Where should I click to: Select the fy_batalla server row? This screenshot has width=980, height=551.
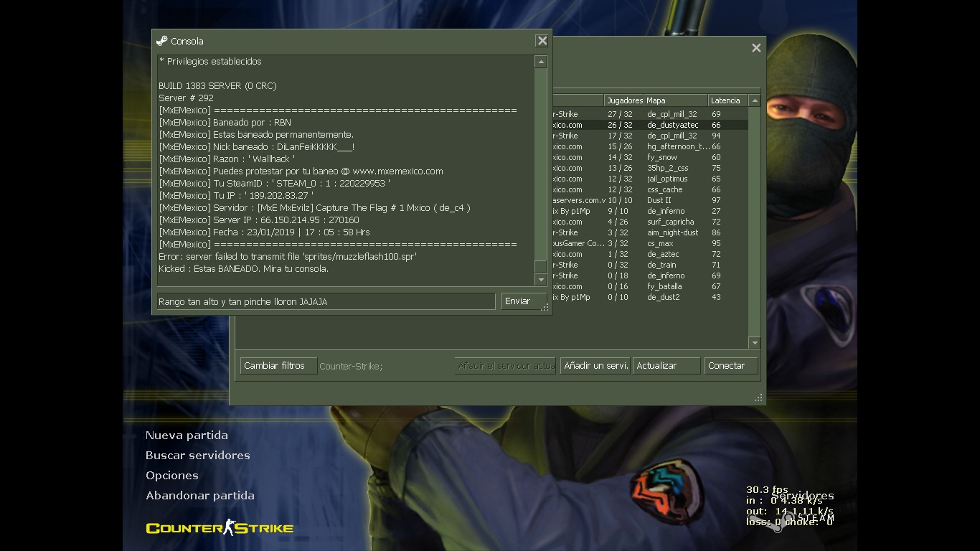click(650, 286)
